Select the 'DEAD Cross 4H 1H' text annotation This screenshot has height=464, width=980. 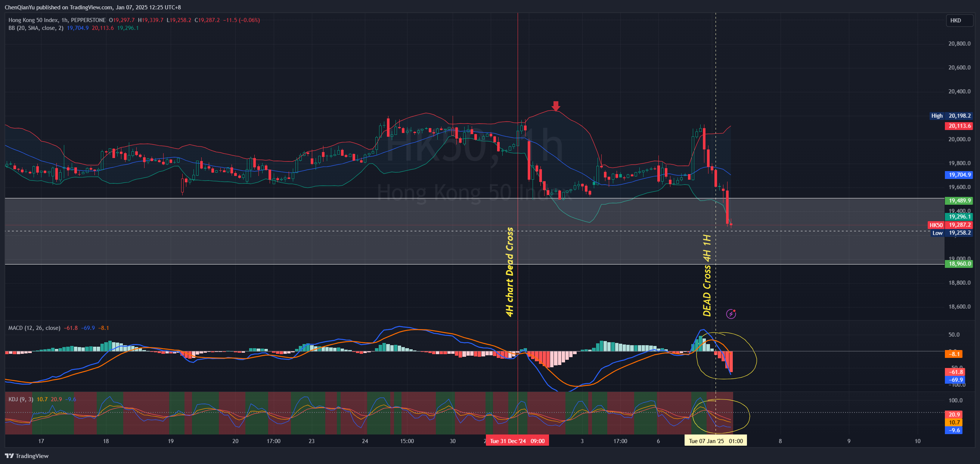click(707, 275)
